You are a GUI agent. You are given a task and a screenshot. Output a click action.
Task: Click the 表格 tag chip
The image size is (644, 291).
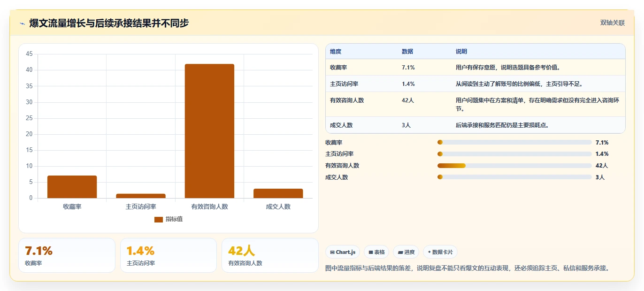(376, 252)
